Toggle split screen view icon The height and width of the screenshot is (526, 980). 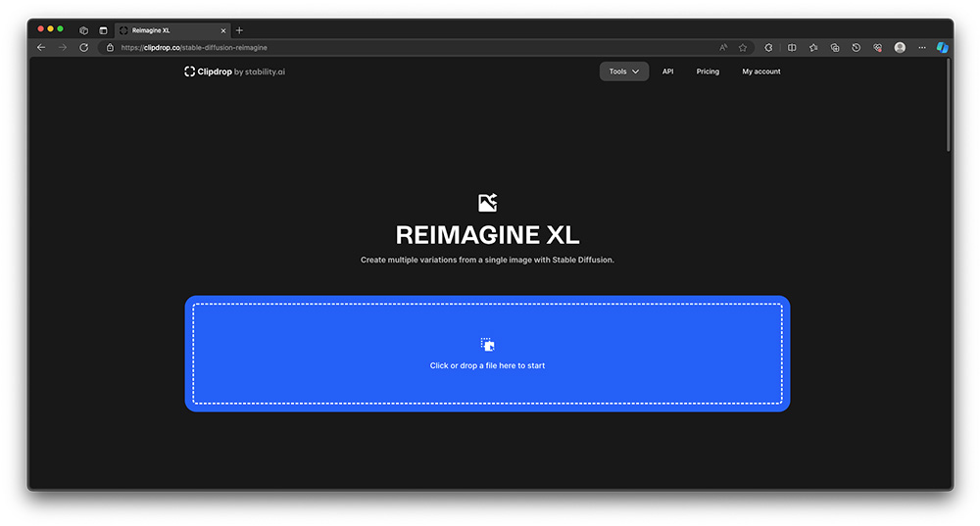point(792,47)
